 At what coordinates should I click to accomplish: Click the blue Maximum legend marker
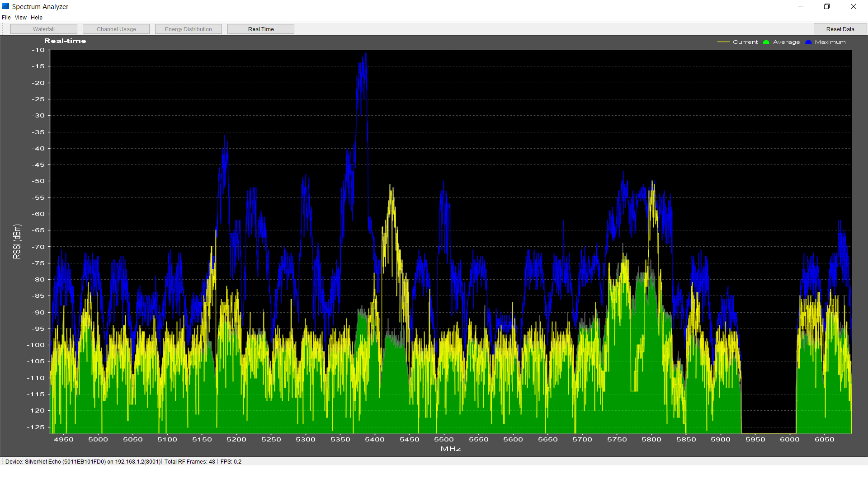pyautogui.click(x=808, y=42)
